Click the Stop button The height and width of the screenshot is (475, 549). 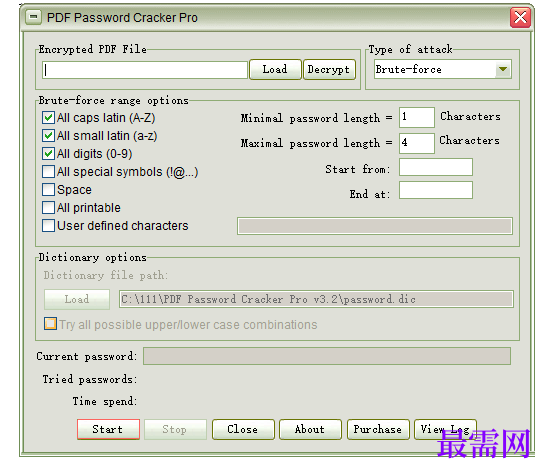pyautogui.click(x=175, y=429)
